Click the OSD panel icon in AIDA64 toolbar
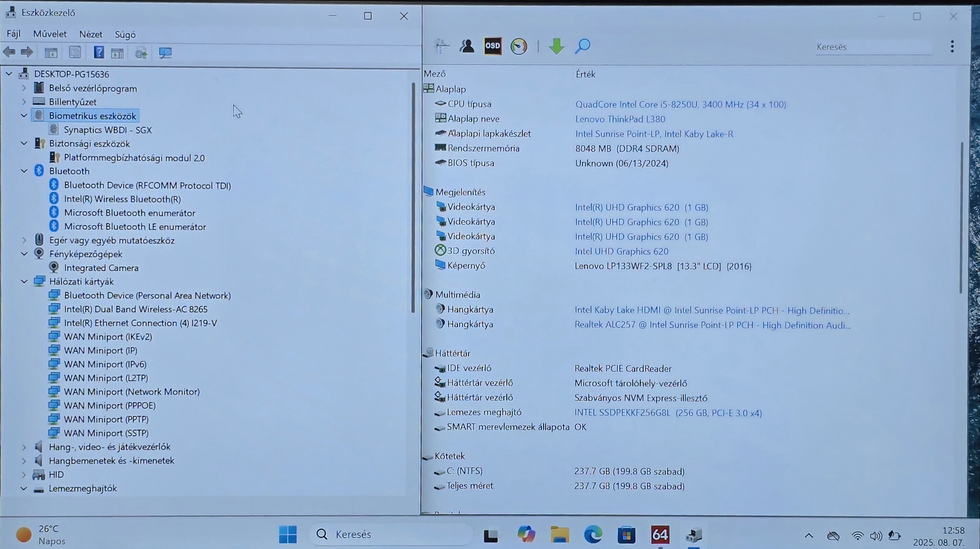Screen dimensions: 980x549 point(493,46)
